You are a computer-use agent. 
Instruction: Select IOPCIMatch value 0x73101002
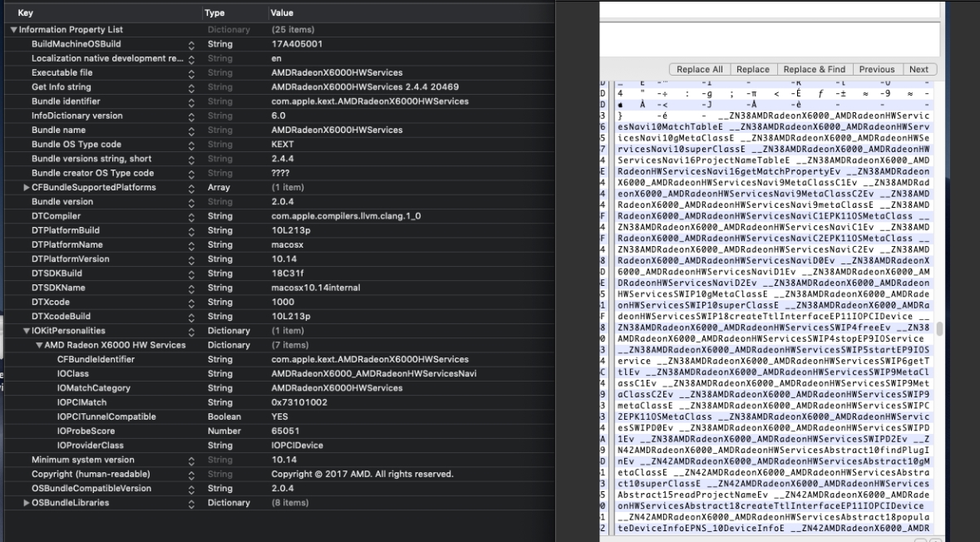[298, 402]
